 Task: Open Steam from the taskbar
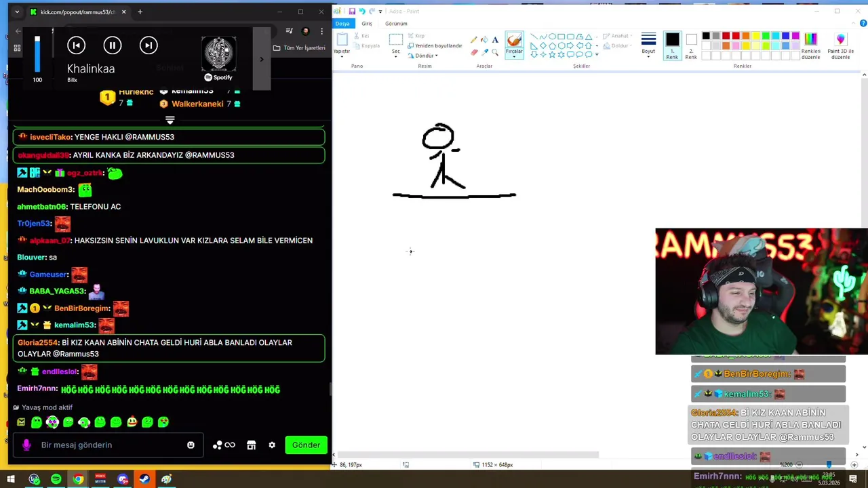pyautogui.click(x=144, y=479)
